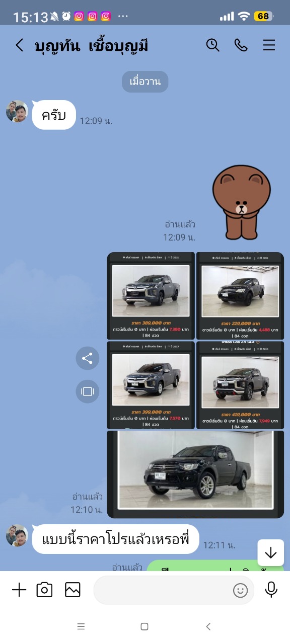Go back using the left chevron
290x644 pixels.
pyautogui.click(x=19, y=45)
